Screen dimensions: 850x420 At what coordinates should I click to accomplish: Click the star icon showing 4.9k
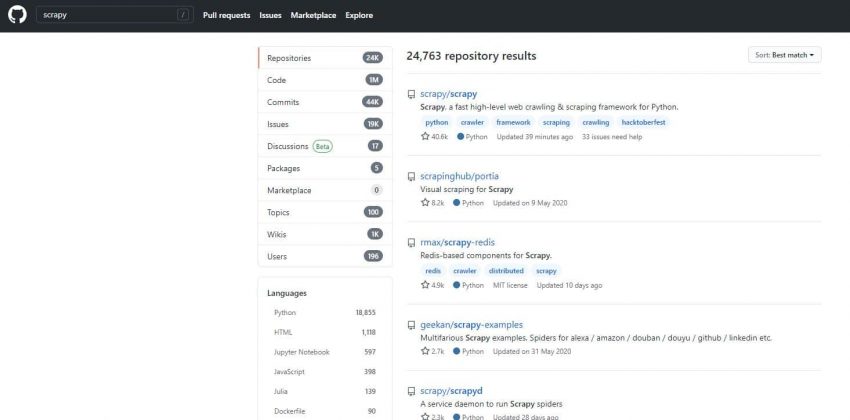(x=425, y=285)
